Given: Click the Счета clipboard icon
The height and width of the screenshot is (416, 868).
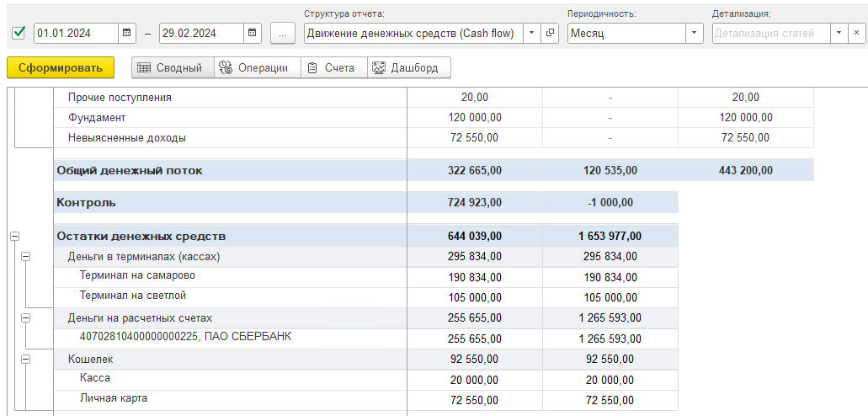Looking at the screenshot, I should point(312,68).
